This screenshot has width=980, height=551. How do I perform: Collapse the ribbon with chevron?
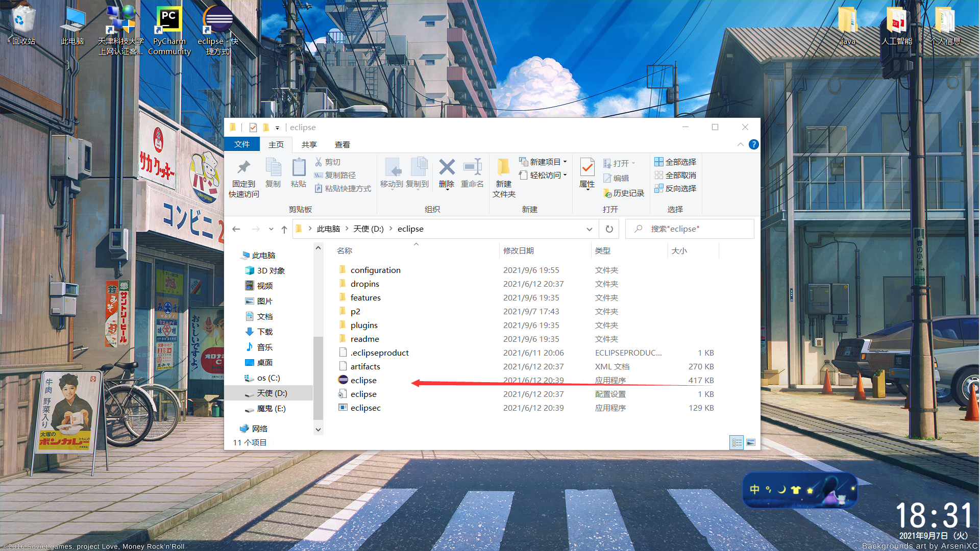click(741, 144)
